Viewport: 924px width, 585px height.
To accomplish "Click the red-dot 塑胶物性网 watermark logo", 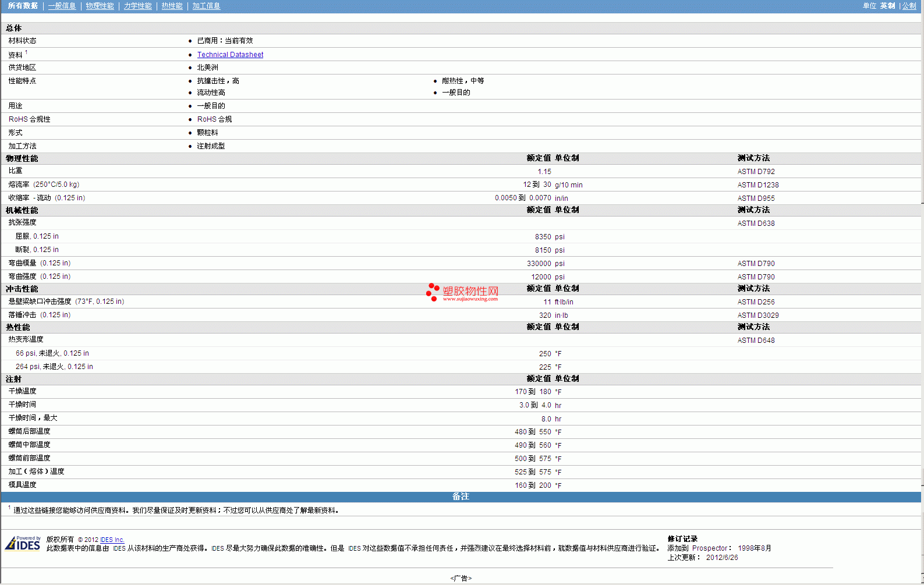I will click(462, 292).
